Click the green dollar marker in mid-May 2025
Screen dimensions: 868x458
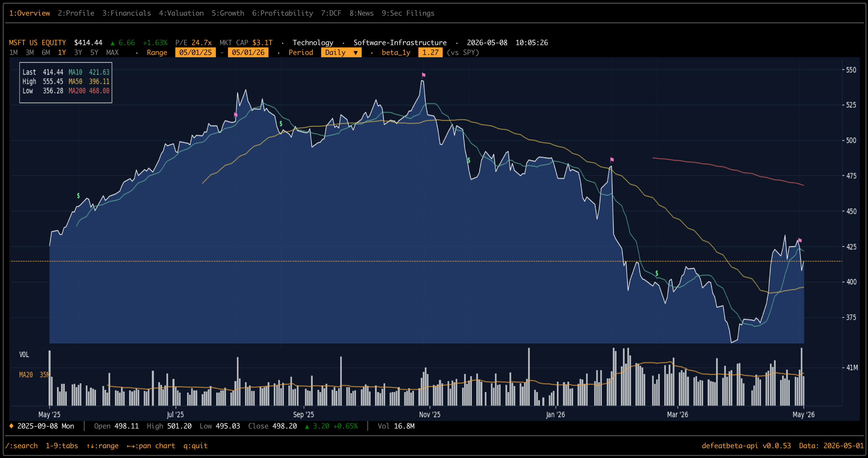click(x=78, y=196)
